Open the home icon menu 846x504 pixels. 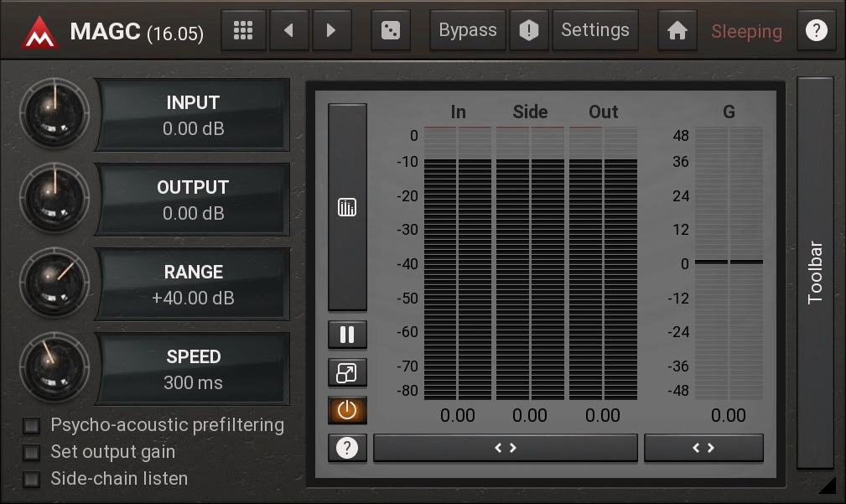pos(677,30)
